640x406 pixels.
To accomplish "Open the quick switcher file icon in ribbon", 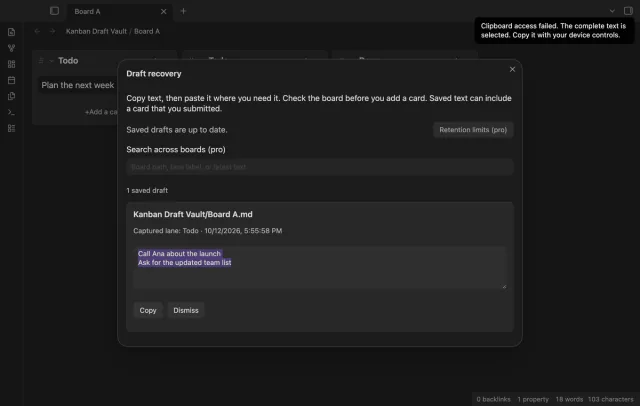I will [11, 32].
